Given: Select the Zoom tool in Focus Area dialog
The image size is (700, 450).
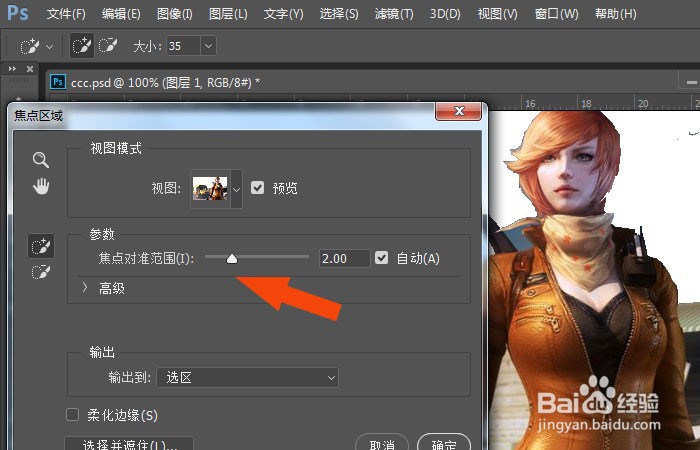Looking at the screenshot, I should click(x=41, y=159).
